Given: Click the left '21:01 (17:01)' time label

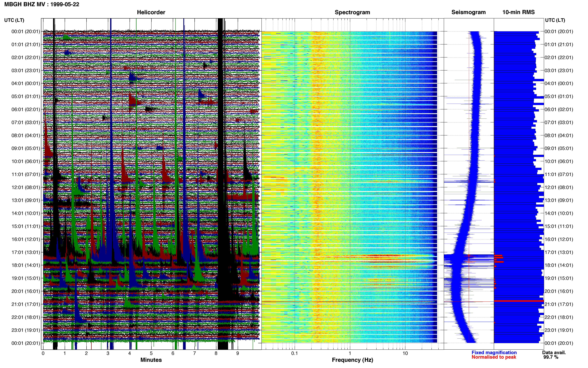Looking at the screenshot, I should click(x=26, y=304).
